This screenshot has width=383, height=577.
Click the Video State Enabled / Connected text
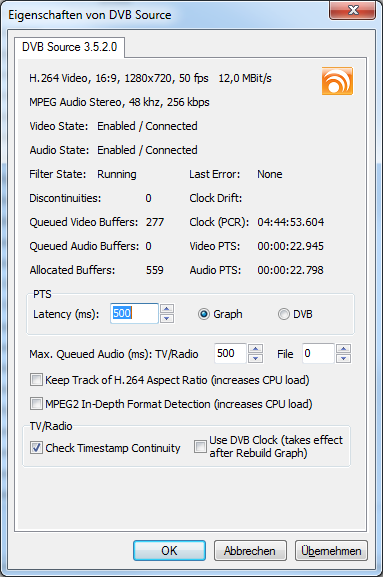tap(147, 126)
